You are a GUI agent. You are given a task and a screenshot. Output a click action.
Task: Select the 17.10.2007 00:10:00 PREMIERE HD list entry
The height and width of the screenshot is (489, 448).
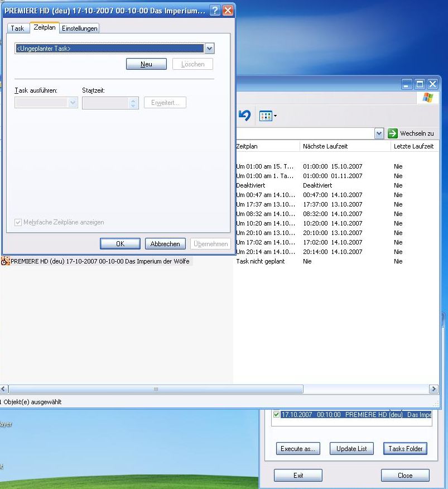point(356,414)
